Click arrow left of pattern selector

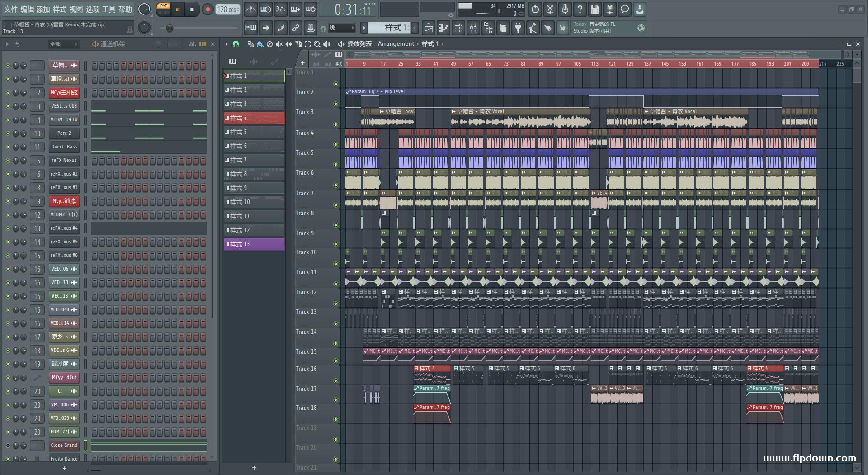[x=364, y=28]
